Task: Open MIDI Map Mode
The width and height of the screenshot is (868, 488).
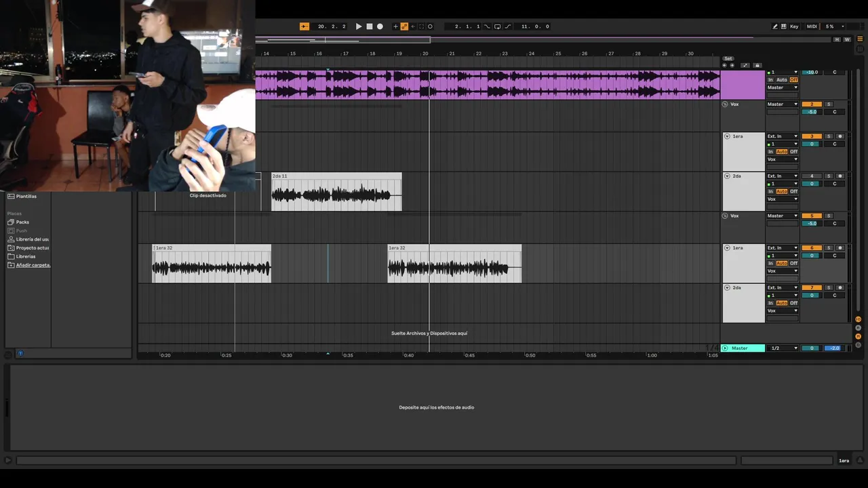Action: pyautogui.click(x=812, y=26)
